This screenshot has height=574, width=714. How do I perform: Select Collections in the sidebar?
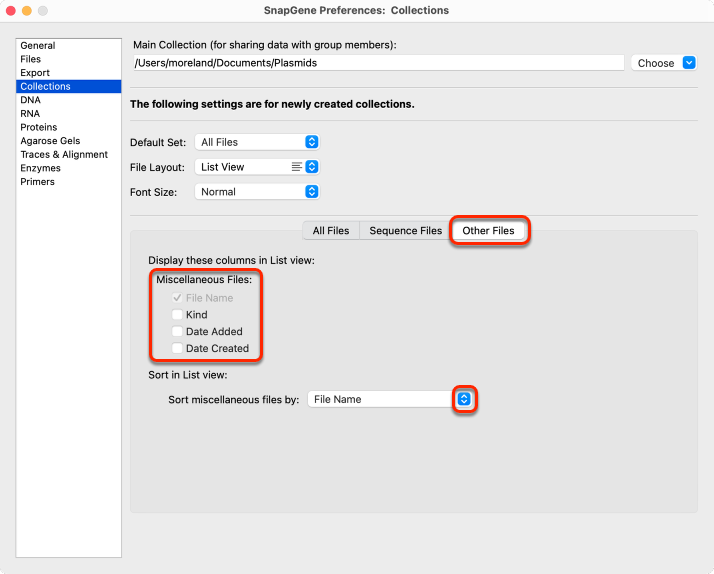point(69,86)
